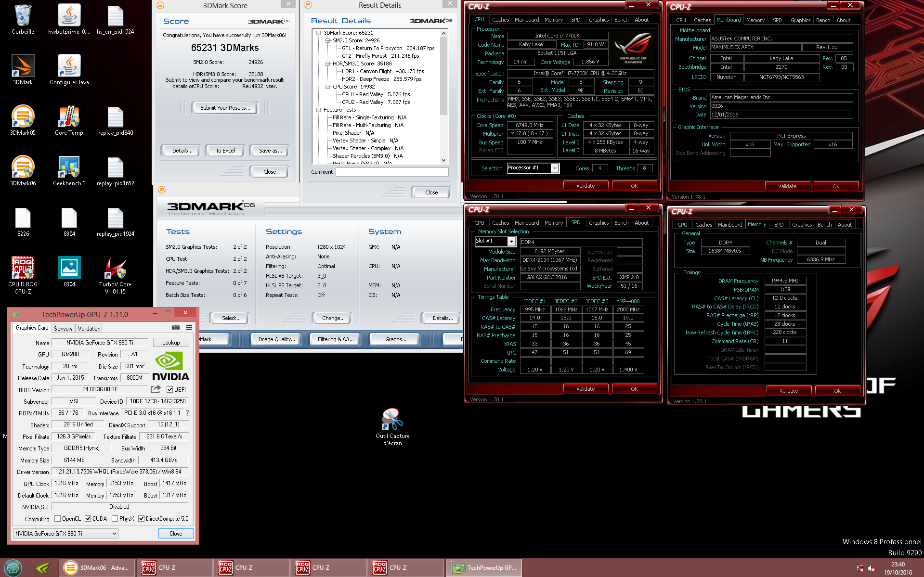Open Bench tab in top-left CPU-Z window
The width and height of the screenshot is (924, 577).
pyautogui.click(x=621, y=20)
